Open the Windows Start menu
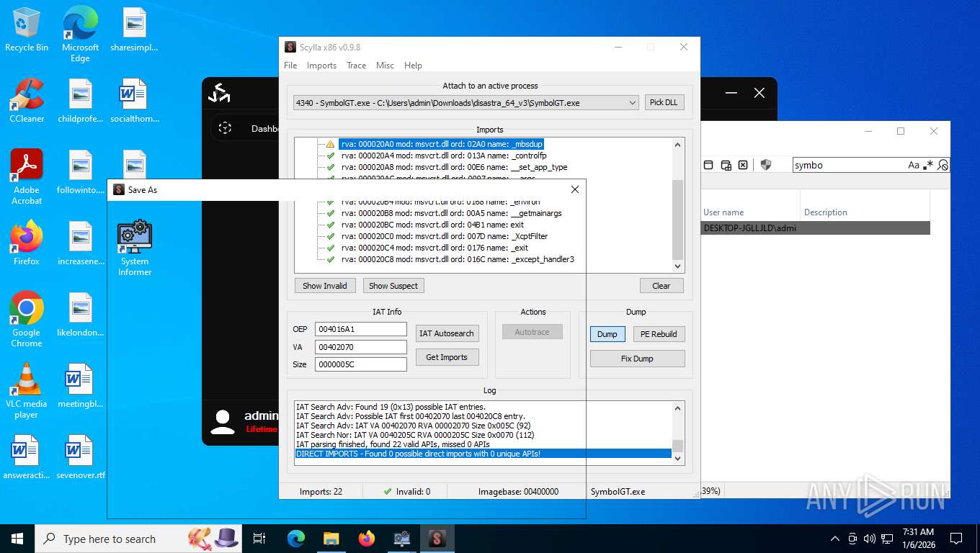 17,539
